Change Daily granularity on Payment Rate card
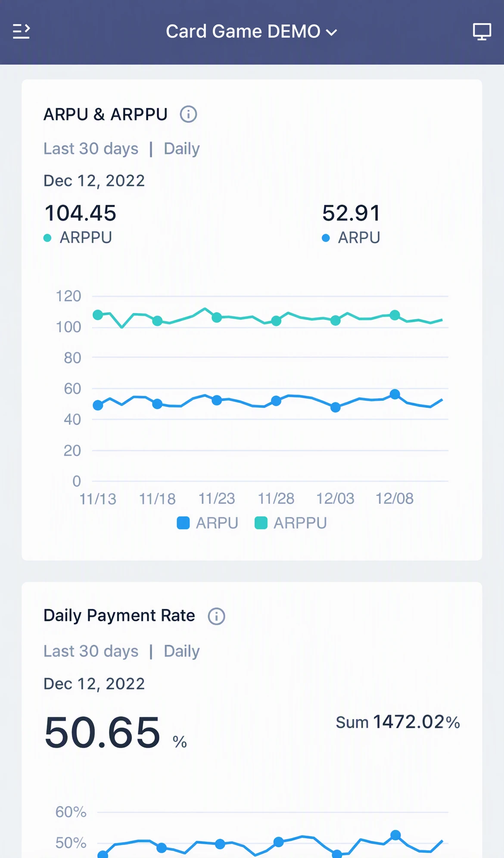This screenshot has width=504, height=858. (x=182, y=651)
